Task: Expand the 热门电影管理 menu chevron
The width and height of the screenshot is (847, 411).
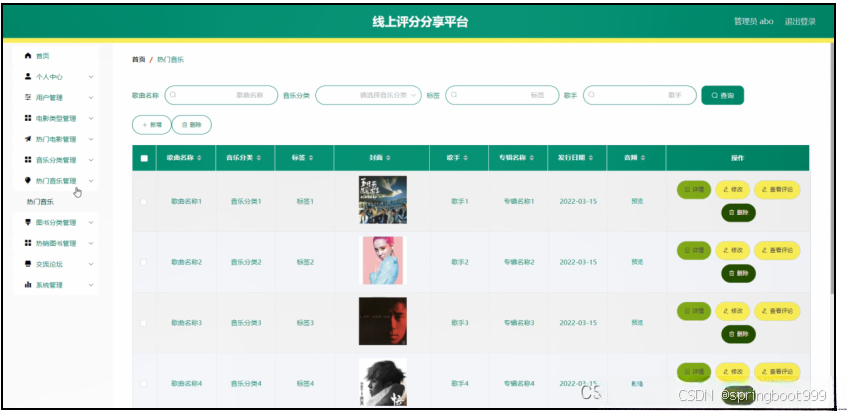Action: tap(91, 139)
